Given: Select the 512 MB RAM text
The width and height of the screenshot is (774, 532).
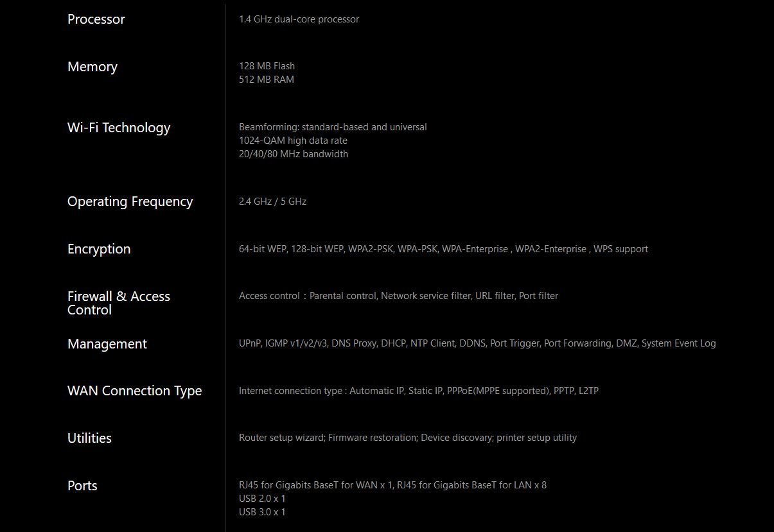Looking at the screenshot, I should pos(266,80).
